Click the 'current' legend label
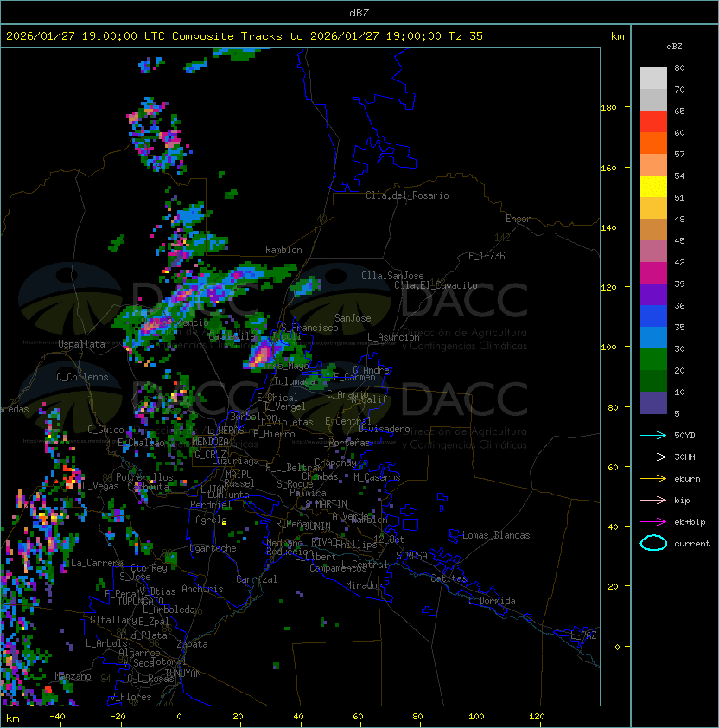 tap(692, 543)
